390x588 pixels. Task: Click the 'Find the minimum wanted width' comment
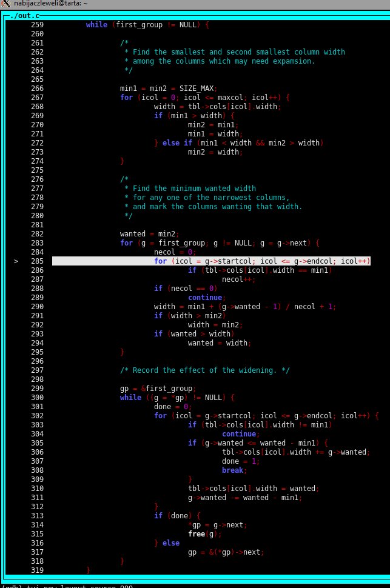(x=190, y=189)
